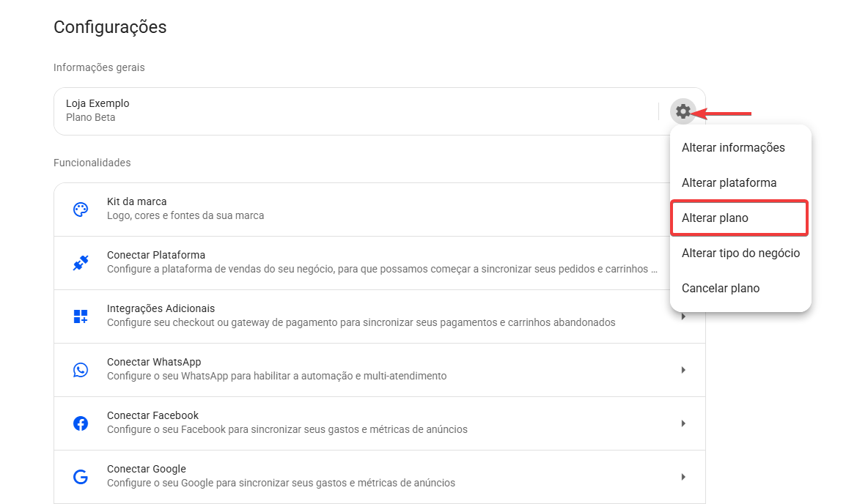The width and height of the screenshot is (857, 504).
Task: Click the palette icon for Kit da marca
Action: 81,209
